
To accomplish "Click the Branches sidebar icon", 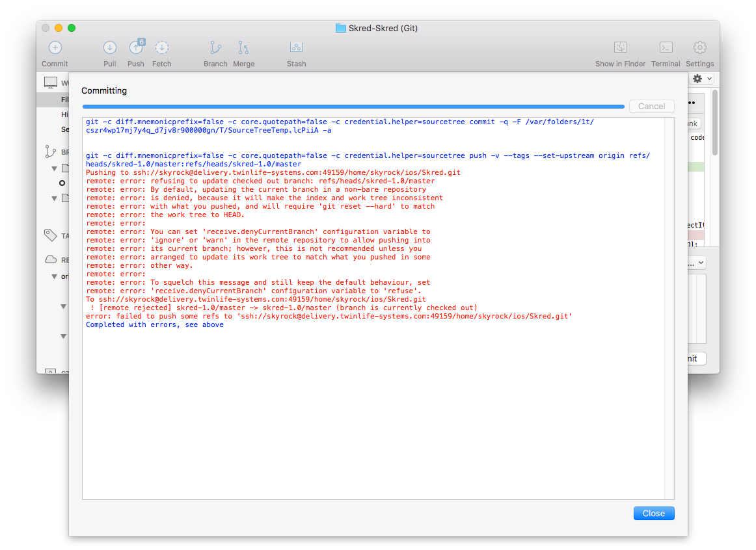I will point(50,151).
